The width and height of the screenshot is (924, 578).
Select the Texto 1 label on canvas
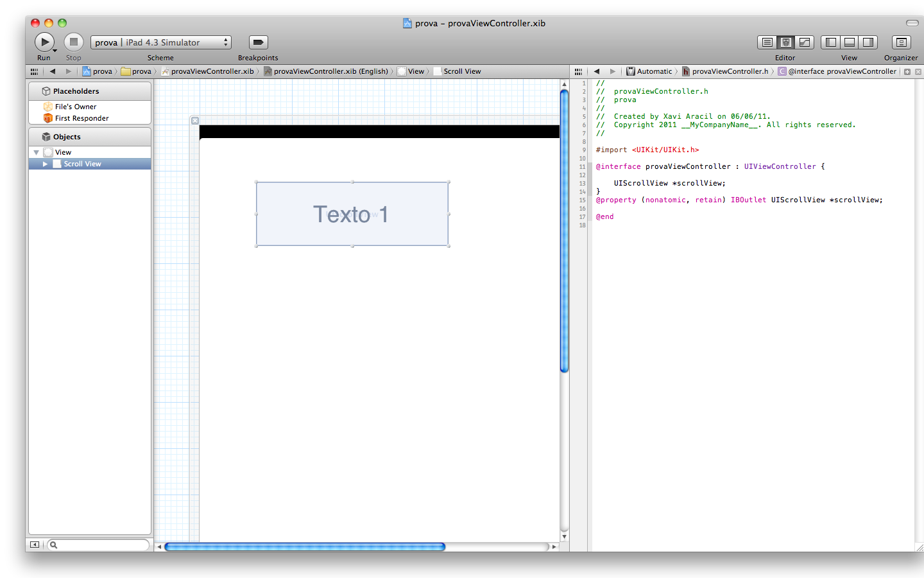[x=352, y=214]
